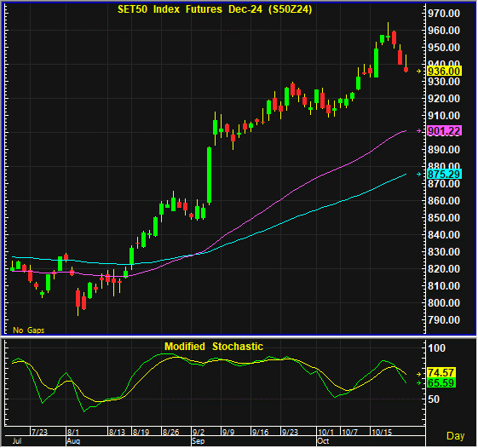Image resolution: width=478 pixels, height=448 pixels.
Task: Select the magenta 901.22 moving average label
Action: click(444, 131)
